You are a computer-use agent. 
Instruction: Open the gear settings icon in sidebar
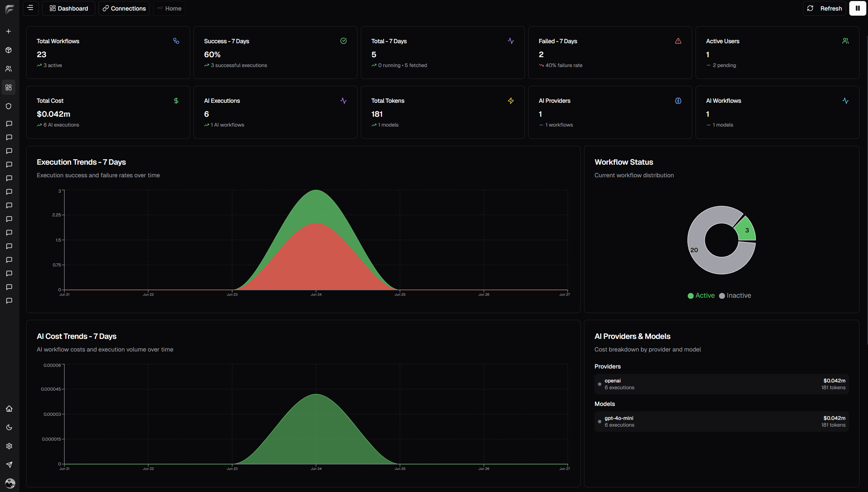[x=9, y=446]
